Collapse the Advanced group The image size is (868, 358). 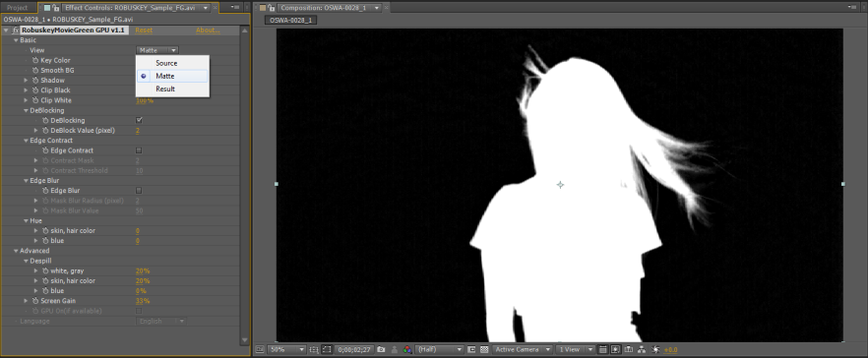coord(16,251)
